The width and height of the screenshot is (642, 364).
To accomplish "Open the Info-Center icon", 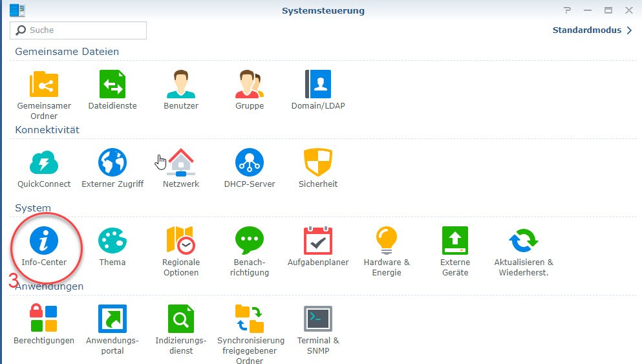I will click(x=44, y=241).
